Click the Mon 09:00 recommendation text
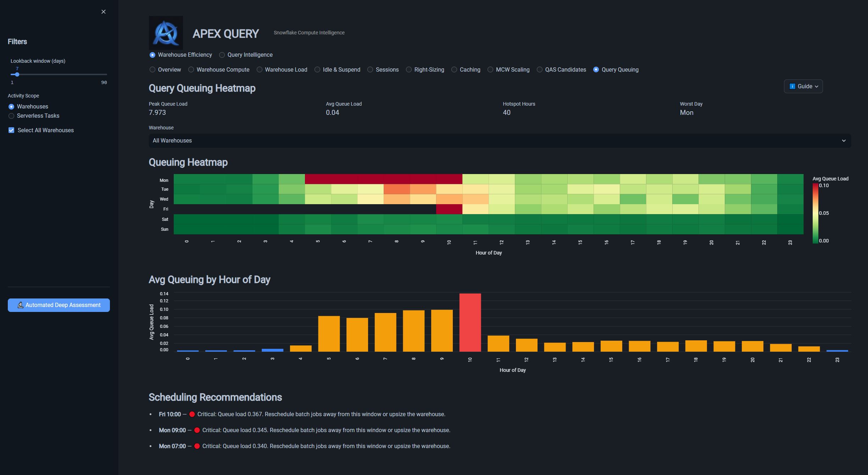 pos(305,430)
